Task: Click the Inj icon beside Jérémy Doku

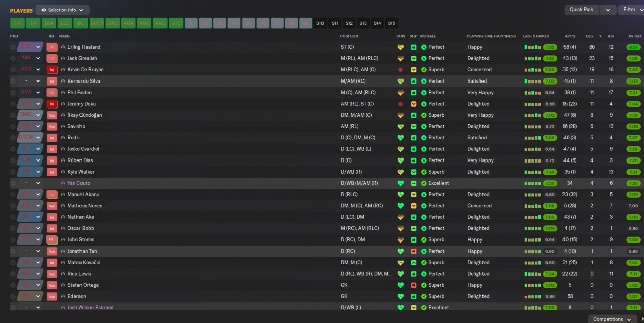Action: pos(52,104)
